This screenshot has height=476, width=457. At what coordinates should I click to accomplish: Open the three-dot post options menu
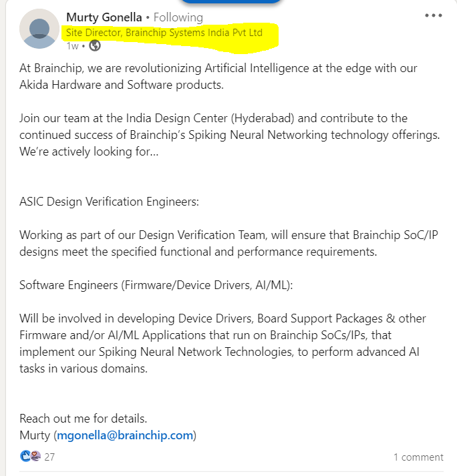click(x=434, y=15)
